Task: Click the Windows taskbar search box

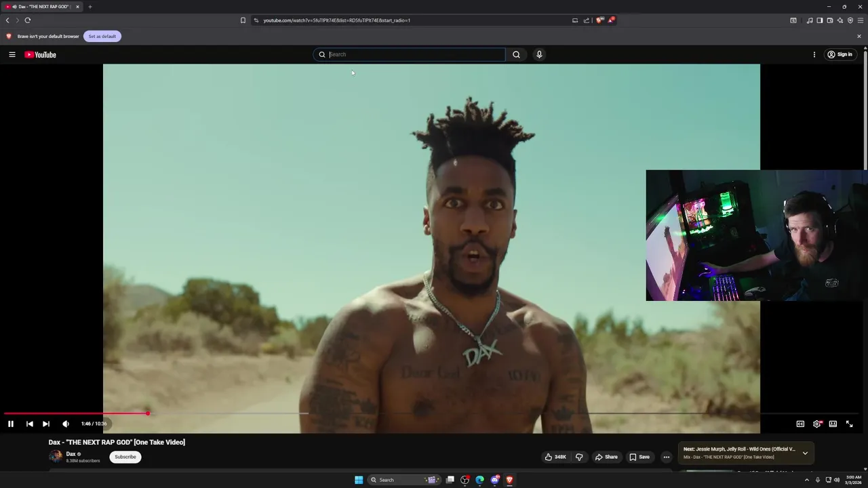Action: pos(403,480)
